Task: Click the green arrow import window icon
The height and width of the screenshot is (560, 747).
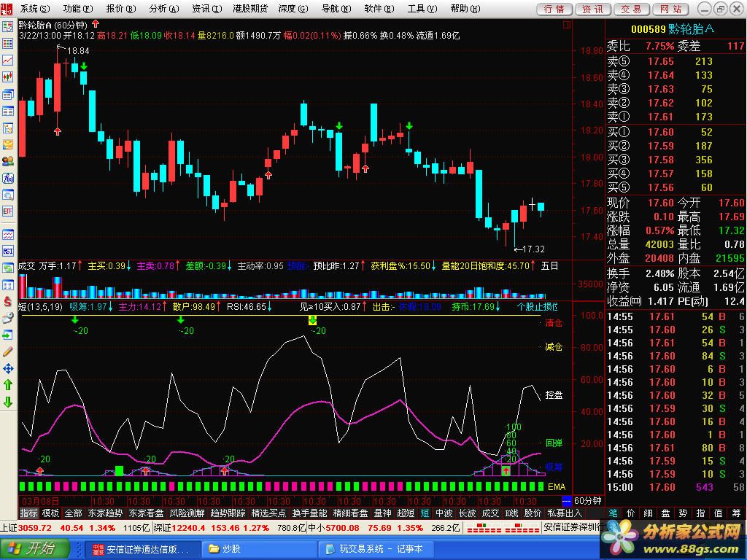Action: point(7,335)
